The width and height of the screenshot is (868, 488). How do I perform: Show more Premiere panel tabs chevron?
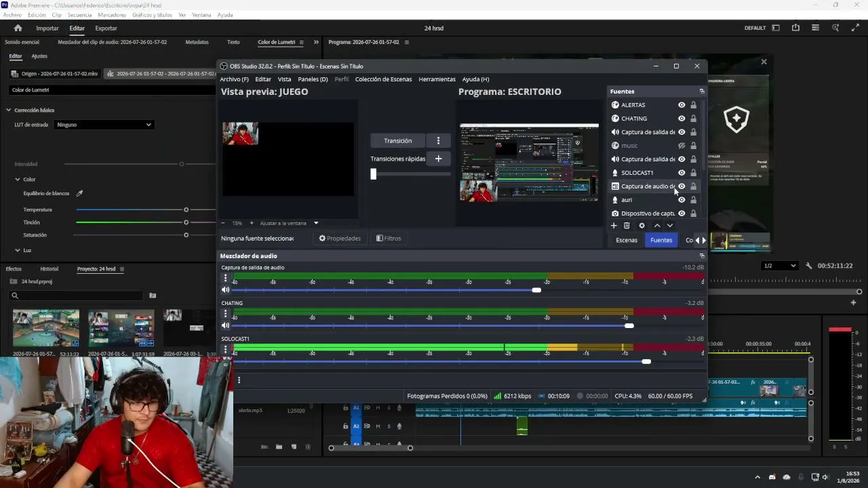pos(316,42)
